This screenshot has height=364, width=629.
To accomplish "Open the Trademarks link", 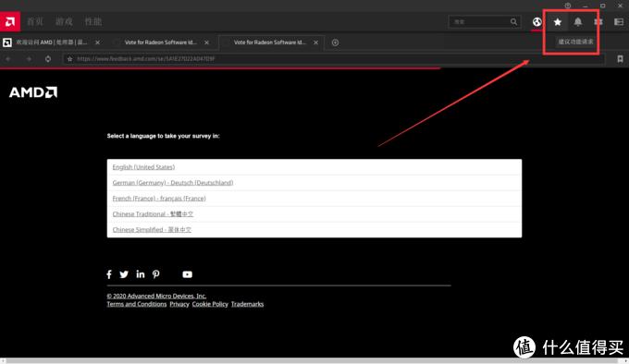I will coord(247,304).
